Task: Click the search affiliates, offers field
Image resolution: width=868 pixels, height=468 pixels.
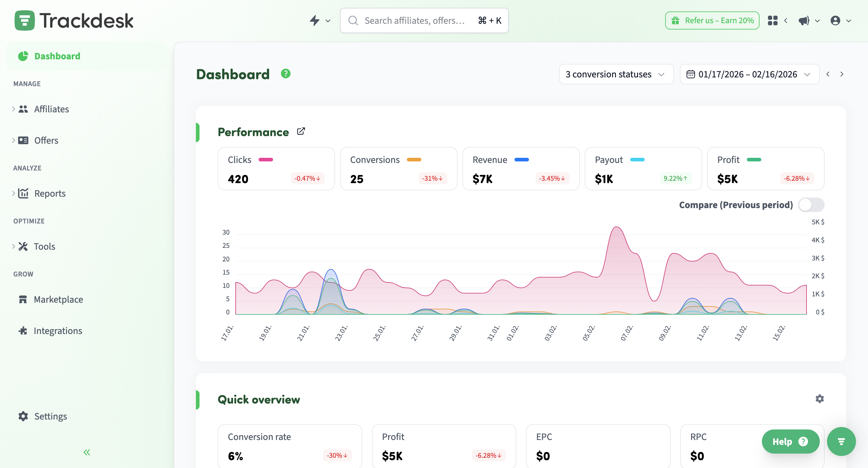Action: 414,20
